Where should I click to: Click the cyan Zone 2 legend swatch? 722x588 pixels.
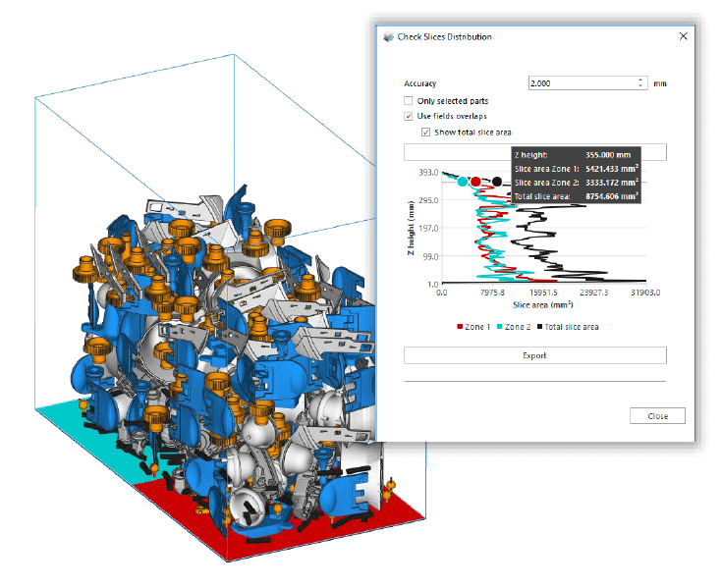[x=498, y=327]
